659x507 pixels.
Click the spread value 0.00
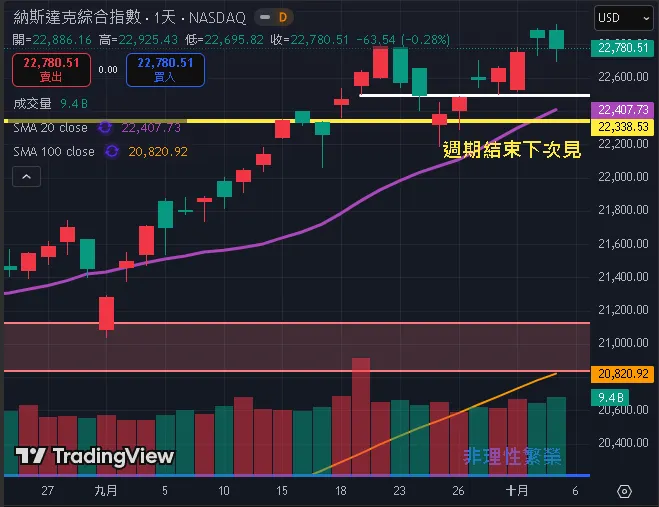(108, 70)
